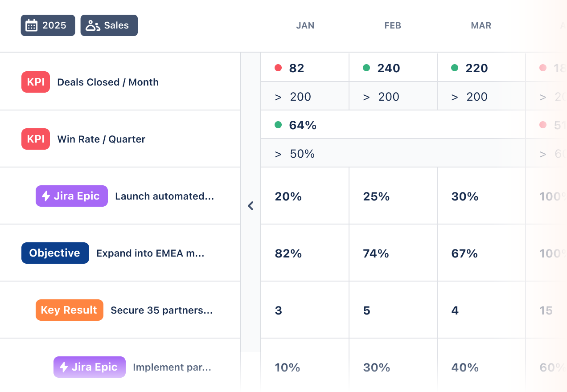Click the red status dot beside 82

pos(278,68)
